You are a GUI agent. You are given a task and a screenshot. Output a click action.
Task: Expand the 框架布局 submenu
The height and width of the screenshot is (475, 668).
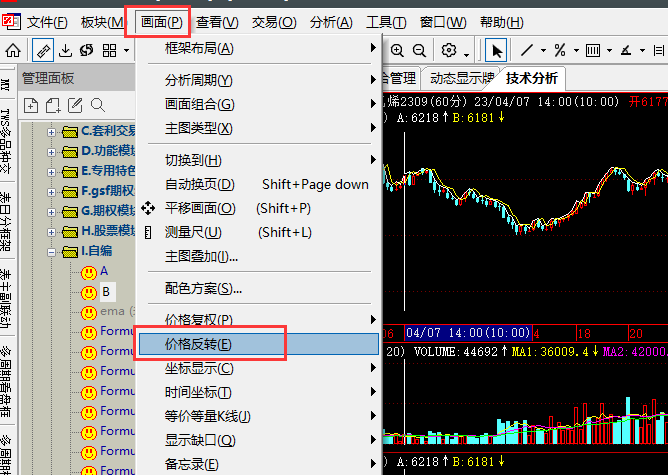tap(199, 49)
